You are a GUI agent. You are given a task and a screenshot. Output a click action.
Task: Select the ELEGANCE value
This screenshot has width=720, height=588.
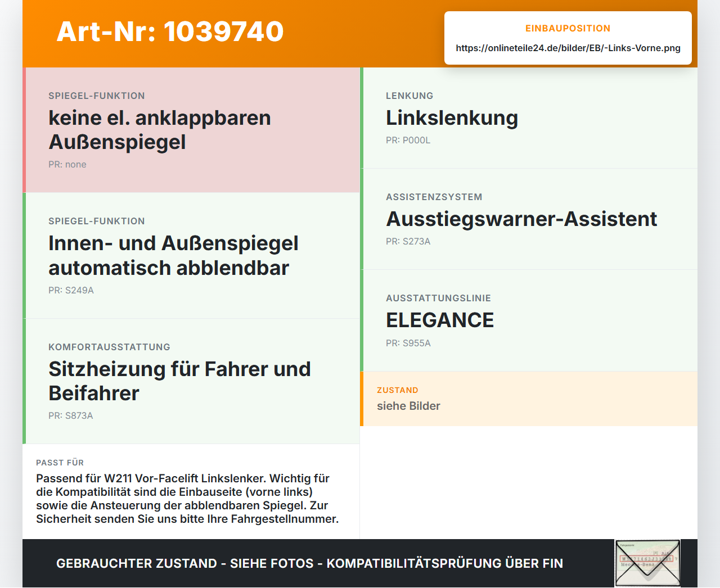click(440, 320)
